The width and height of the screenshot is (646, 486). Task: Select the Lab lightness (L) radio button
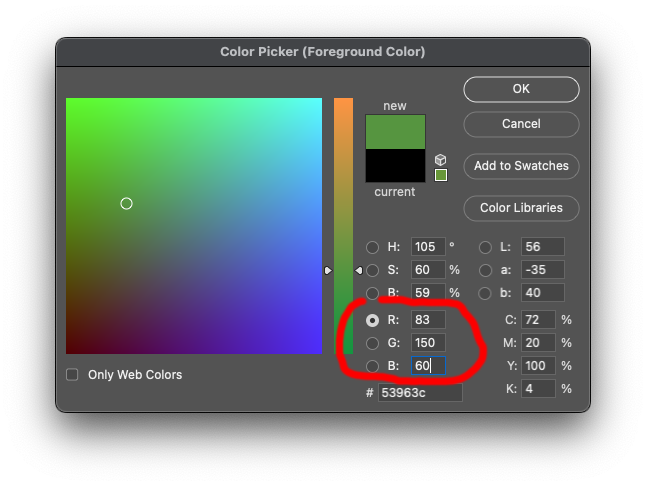click(485, 247)
